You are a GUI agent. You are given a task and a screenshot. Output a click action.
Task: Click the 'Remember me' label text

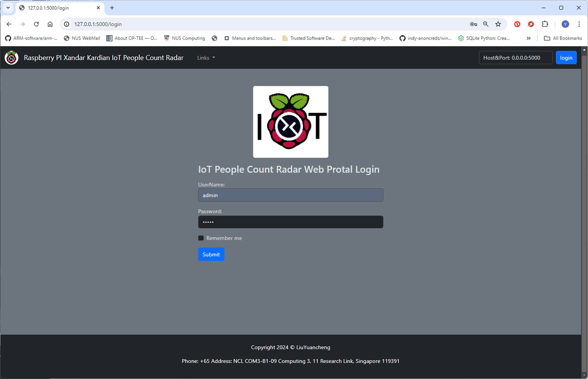(x=224, y=238)
